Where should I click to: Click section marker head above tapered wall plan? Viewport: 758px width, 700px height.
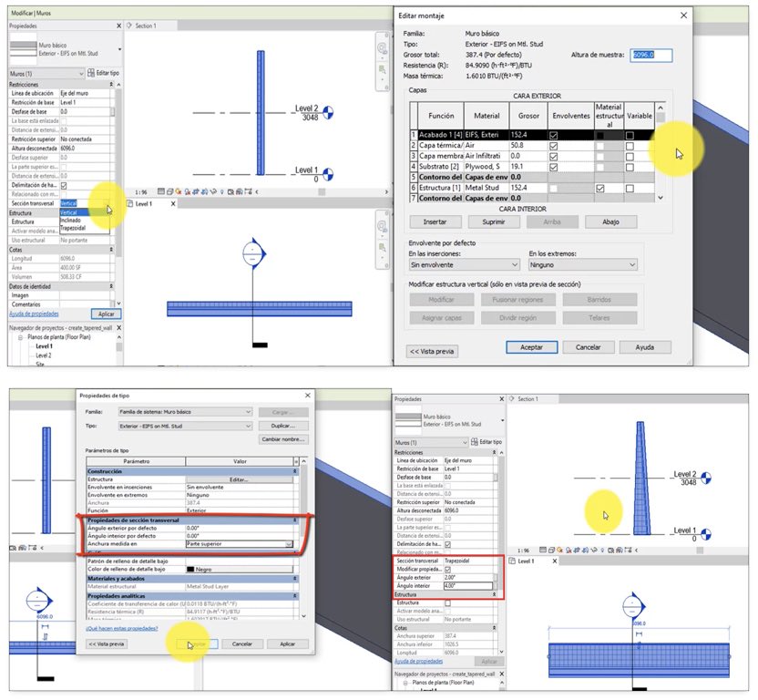click(633, 606)
